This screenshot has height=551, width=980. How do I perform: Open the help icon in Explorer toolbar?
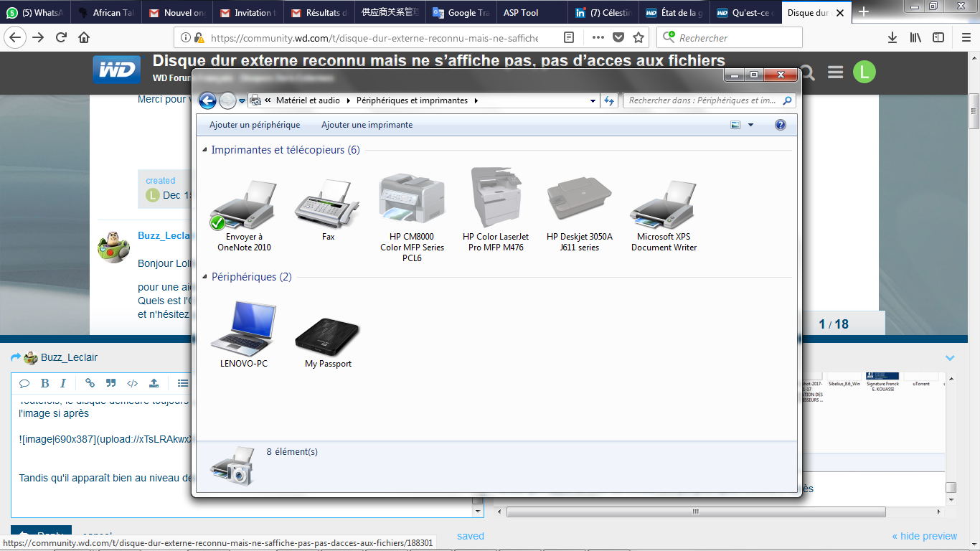click(781, 125)
